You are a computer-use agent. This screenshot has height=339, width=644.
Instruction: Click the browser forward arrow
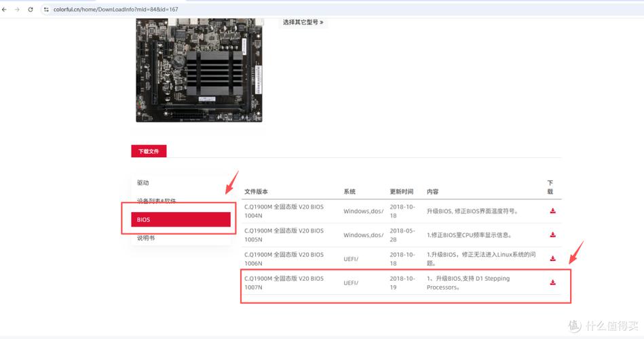pos(17,9)
